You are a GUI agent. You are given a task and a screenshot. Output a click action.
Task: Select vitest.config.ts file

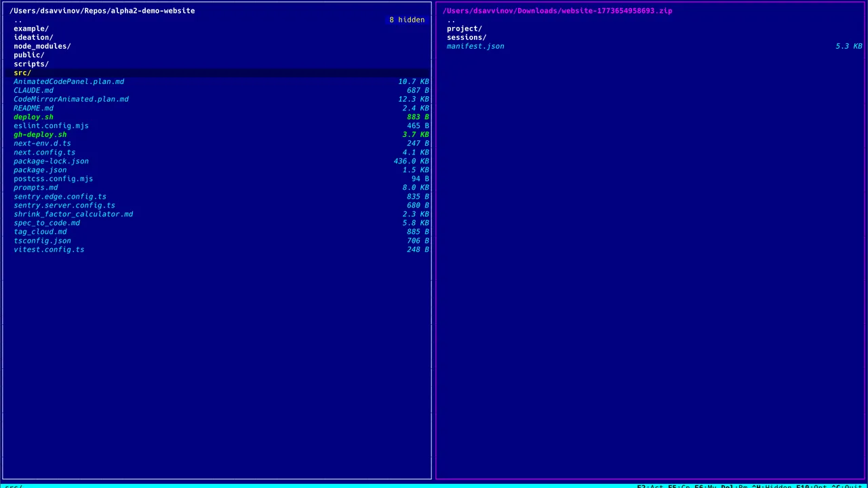pyautogui.click(x=49, y=249)
